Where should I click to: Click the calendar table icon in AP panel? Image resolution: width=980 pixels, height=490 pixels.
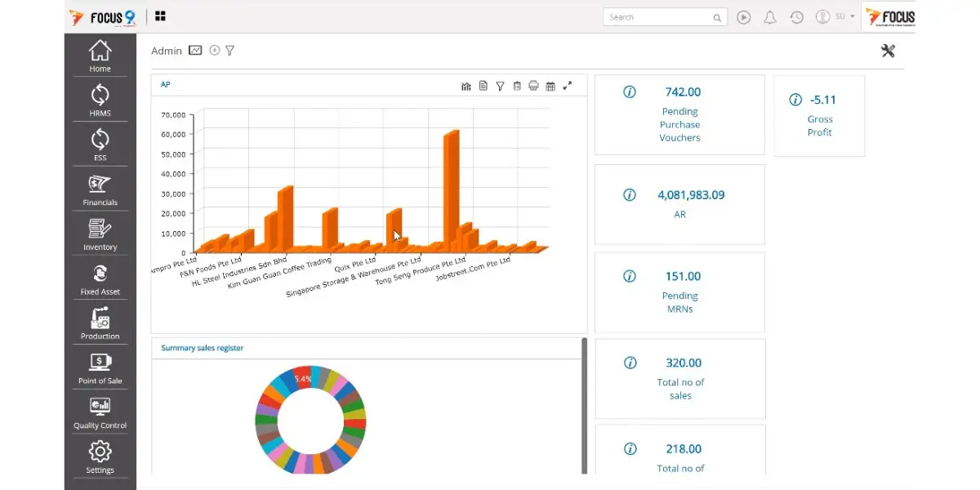click(550, 86)
